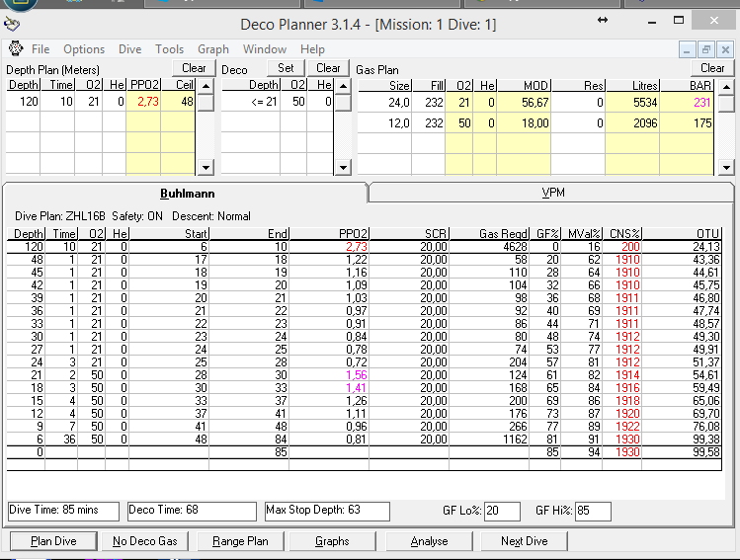Select Gas Plan MOD value 56,67
740x560 pixels.
[x=524, y=103]
